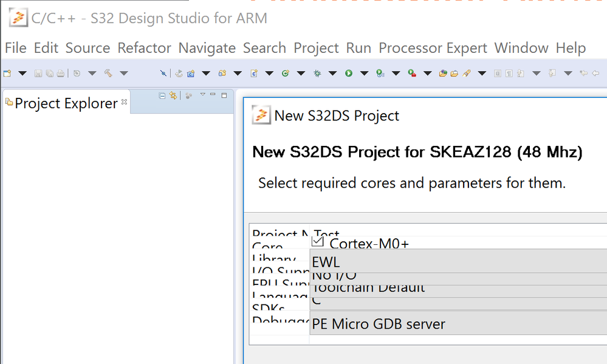Click the Debug bug icon
The image size is (607, 364).
317,74
